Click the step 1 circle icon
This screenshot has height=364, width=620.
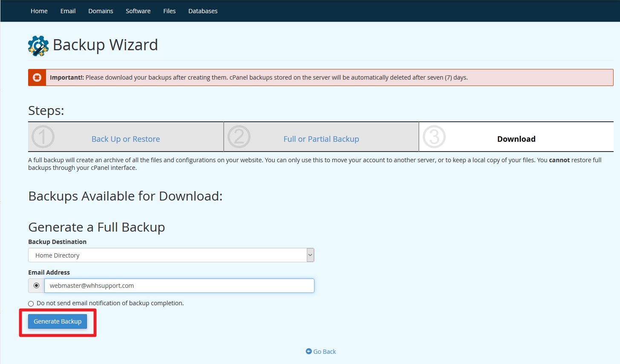pos(43,137)
